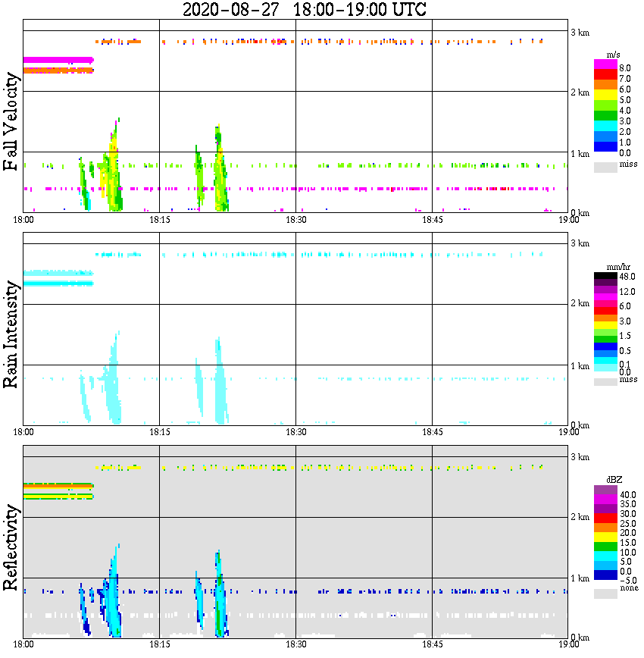Screen dimensions: 644x658
Task: Click the "8.0" value in the m/s legend
Action: pyautogui.click(x=625, y=68)
